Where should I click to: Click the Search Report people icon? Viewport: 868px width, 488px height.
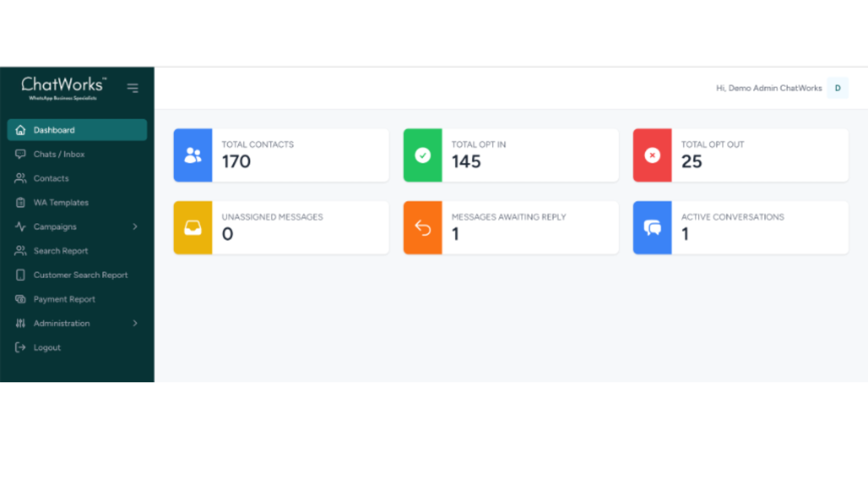point(20,251)
